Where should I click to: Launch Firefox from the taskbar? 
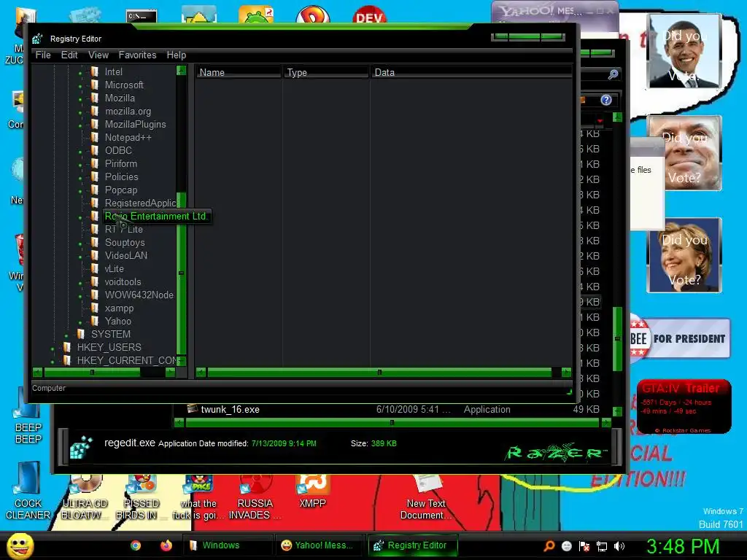pyautogui.click(x=166, y=545)
